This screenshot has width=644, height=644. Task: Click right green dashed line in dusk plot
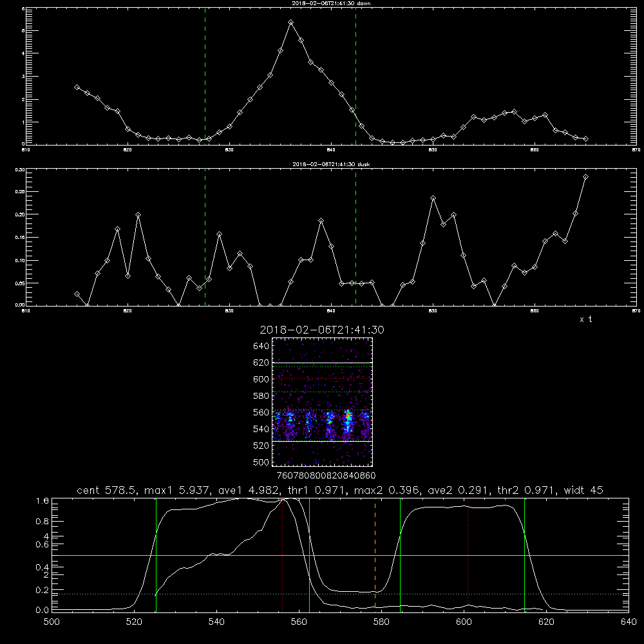355,237
